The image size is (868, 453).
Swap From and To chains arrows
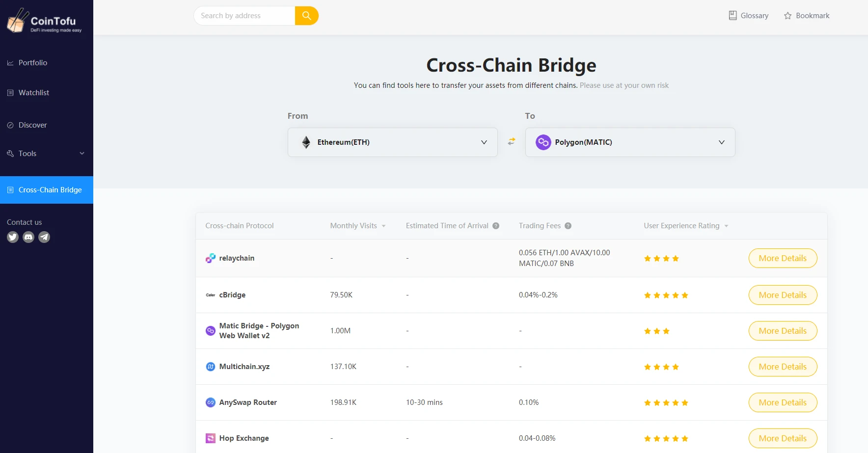(512, 141)
